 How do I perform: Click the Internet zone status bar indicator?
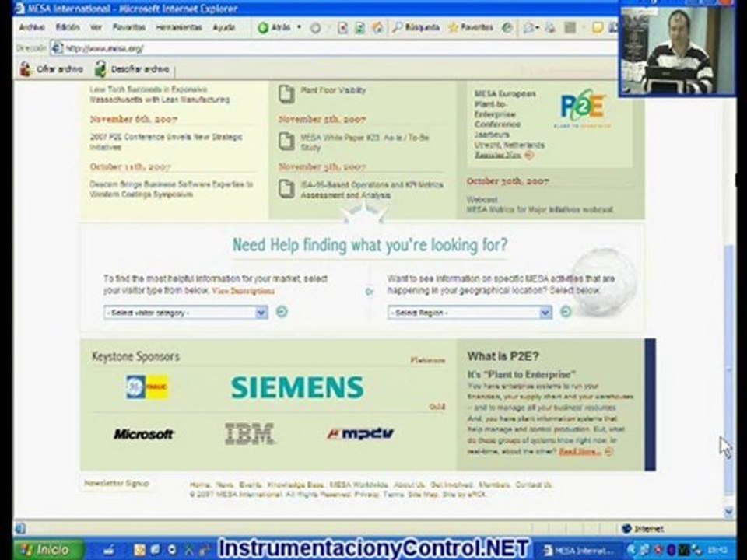(644, 529)
